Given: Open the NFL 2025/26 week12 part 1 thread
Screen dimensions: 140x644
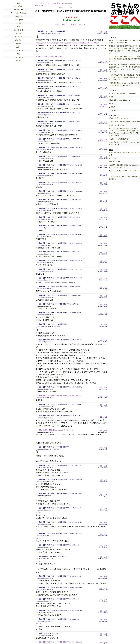Looking at the screenshot, I should point(119,100).
